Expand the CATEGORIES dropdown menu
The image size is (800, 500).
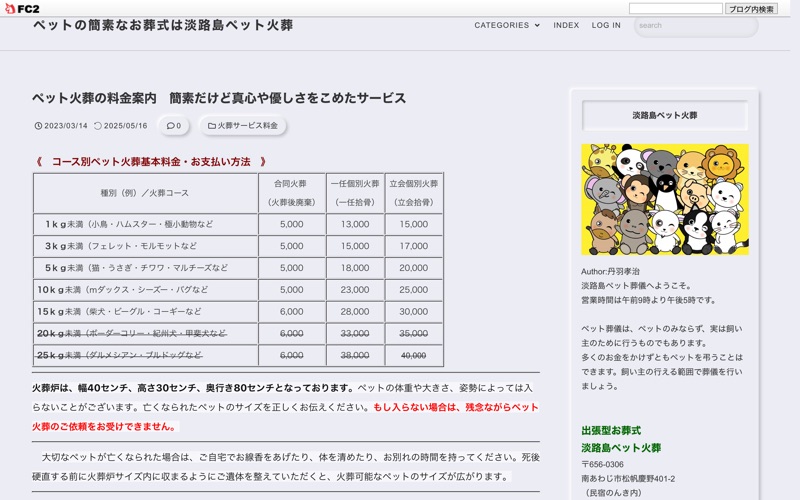[x=507, y=25]
